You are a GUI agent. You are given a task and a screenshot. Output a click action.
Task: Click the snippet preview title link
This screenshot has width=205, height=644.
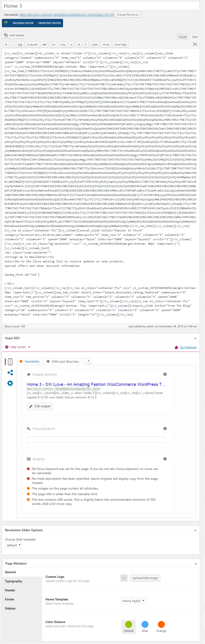tap(96, 384)
